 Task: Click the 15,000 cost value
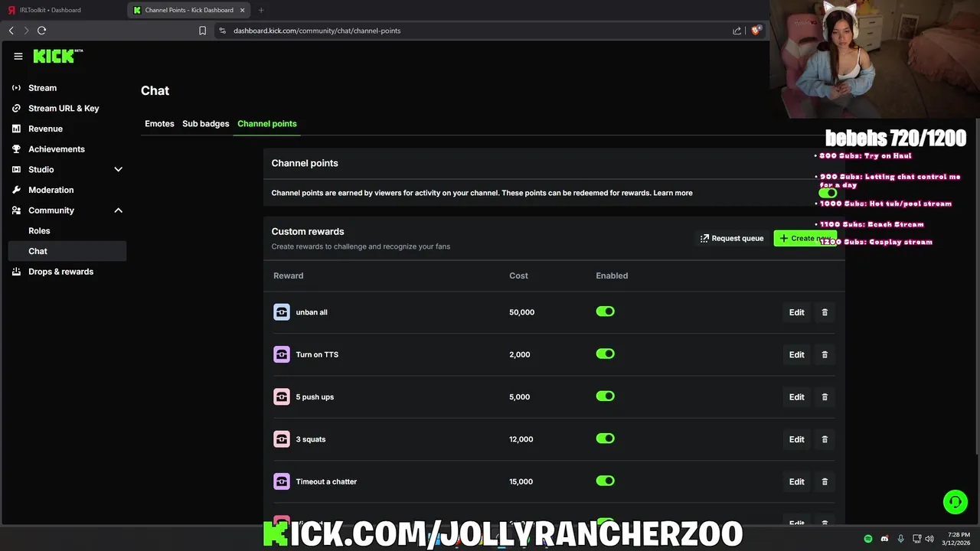click(521, 481)
